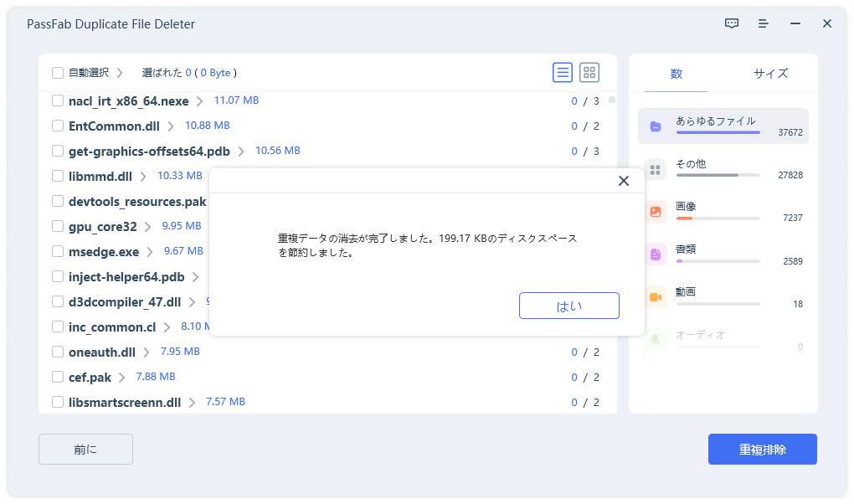
Task: Enable the 自動選択 checkbox
Action: click(x=58, y=73)
